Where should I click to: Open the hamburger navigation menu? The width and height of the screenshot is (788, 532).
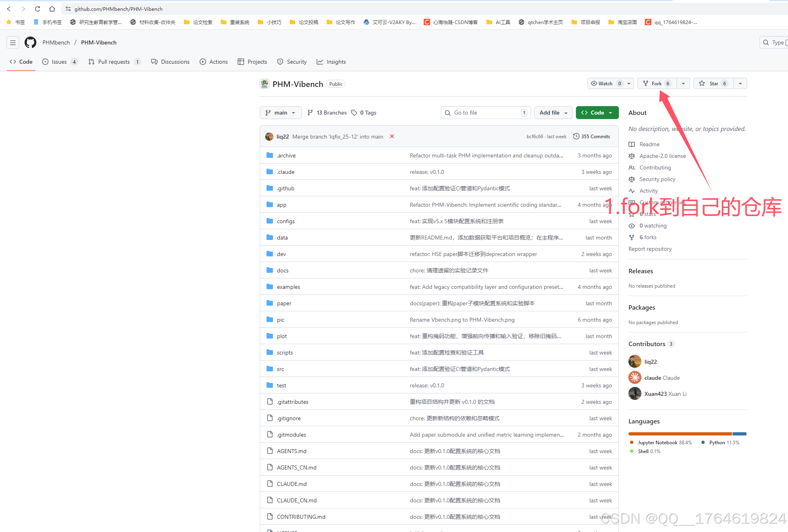[x=13, y=42]
